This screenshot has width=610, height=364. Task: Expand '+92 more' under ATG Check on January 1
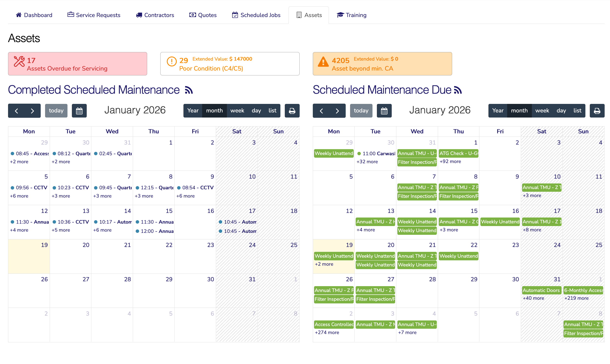[x=451, y=161]
